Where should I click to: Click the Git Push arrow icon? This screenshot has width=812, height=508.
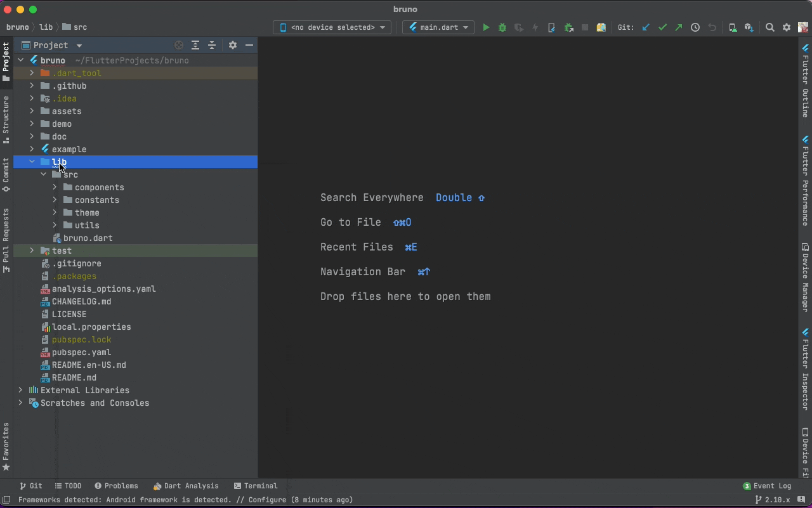click(x=679, y=27)
